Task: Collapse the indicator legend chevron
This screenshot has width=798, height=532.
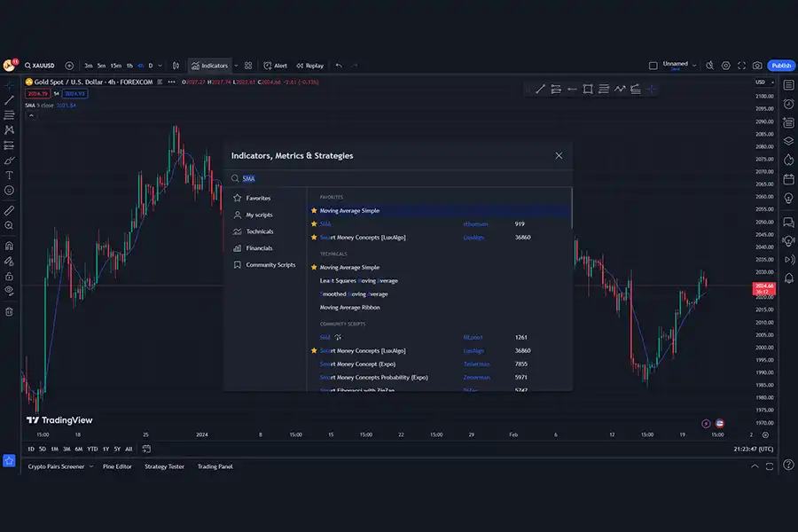Action: pyautogui.click(x=31, y=115)
